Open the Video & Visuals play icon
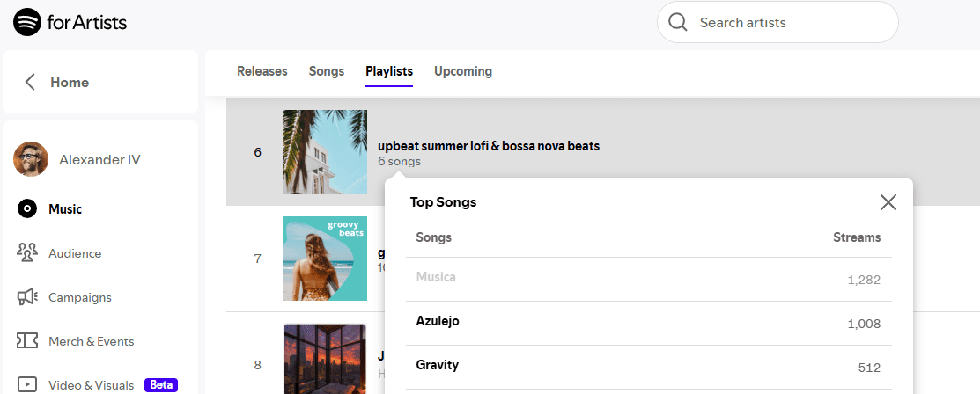This screenshot has width=980, height=394. pos(27,384)
